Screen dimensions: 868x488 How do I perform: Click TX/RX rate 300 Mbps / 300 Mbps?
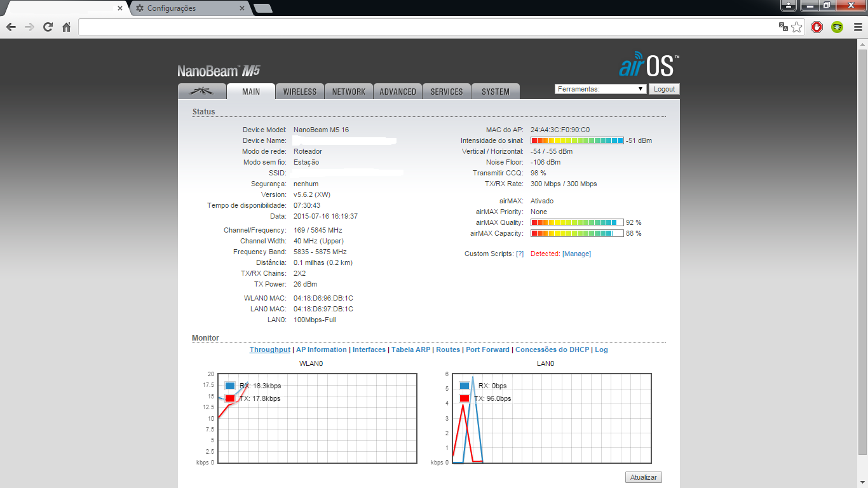click(564, 184)
